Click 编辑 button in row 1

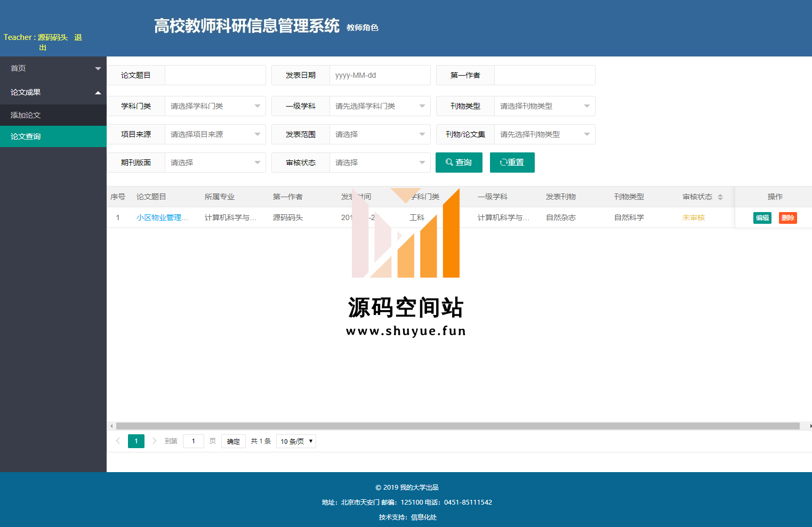click(x=762, y=217)
